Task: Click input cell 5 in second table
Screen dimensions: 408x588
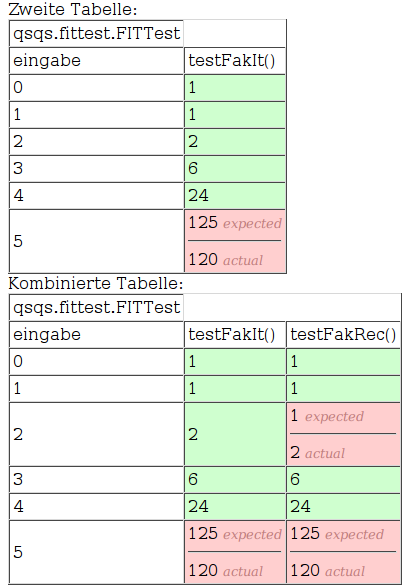Action: pos(96,241)
